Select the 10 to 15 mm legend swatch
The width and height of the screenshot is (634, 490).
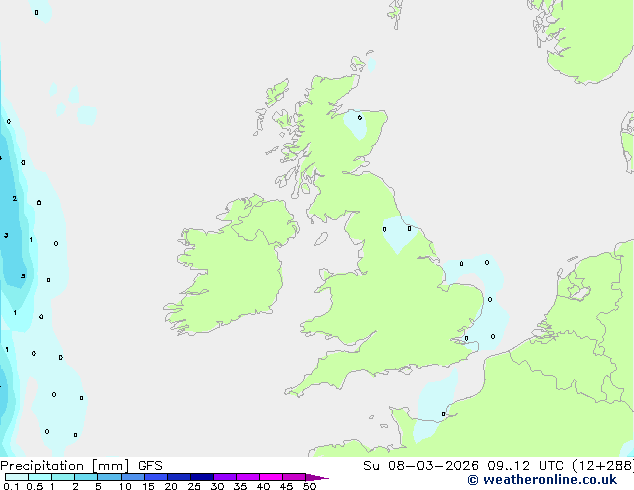coord(133,477)
